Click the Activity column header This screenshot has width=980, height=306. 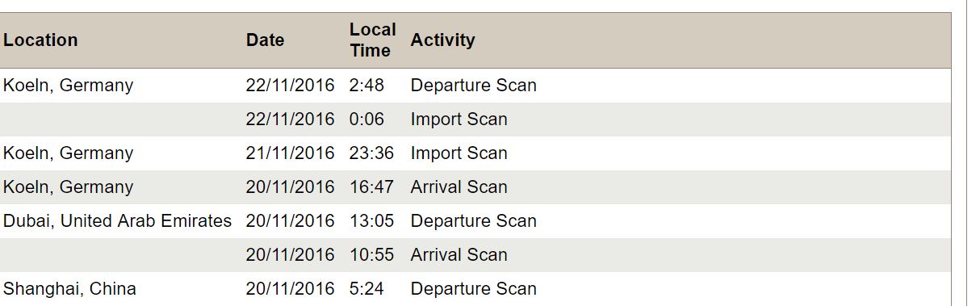442,40
